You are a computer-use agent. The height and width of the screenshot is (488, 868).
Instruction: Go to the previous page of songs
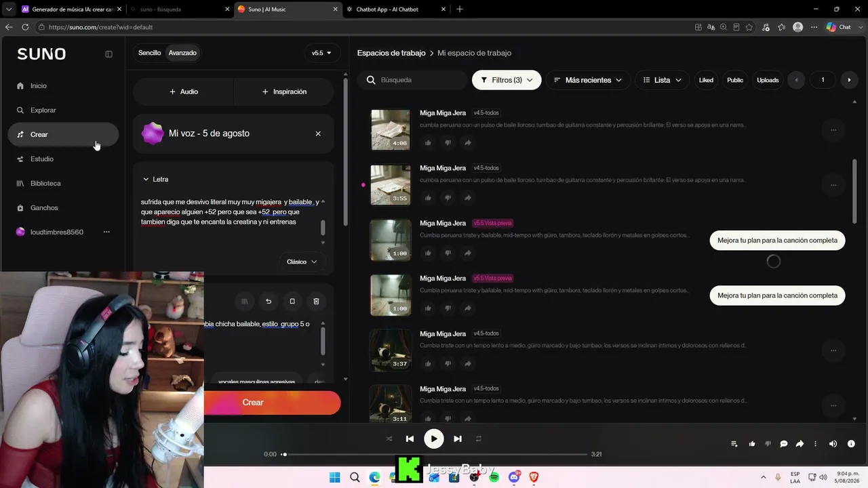click(x=797, y=80)
